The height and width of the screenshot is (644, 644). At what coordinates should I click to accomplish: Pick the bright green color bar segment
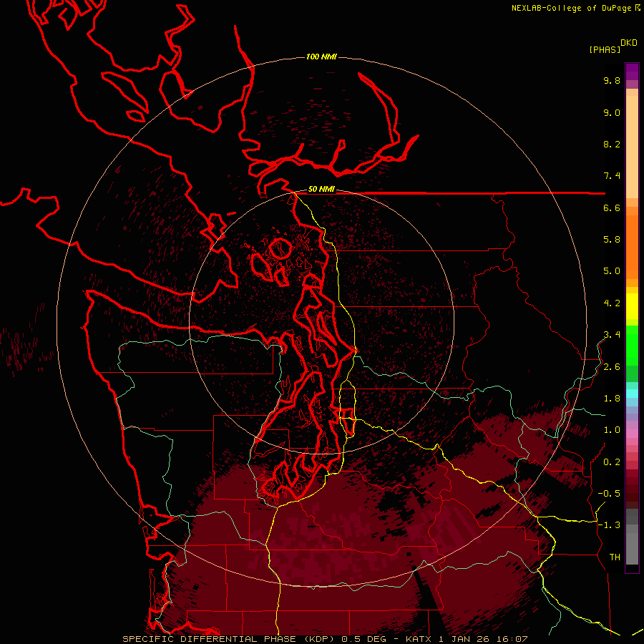[632, 346]
